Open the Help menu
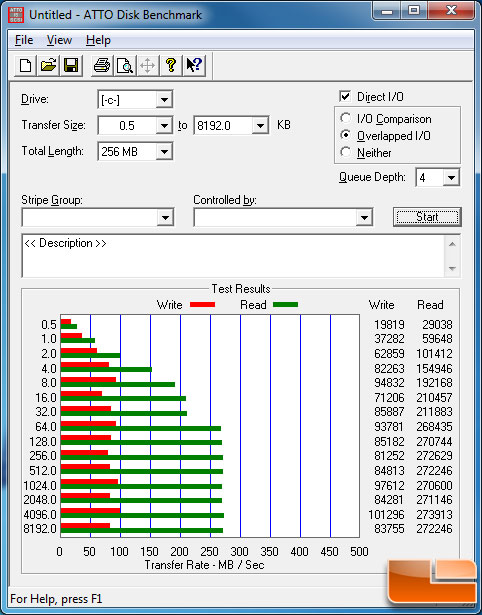The image size is (482, 615). tap(98, 40)
